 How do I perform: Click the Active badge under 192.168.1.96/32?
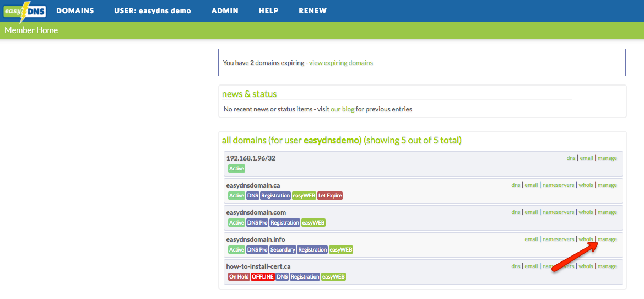[x=236, y=169]
